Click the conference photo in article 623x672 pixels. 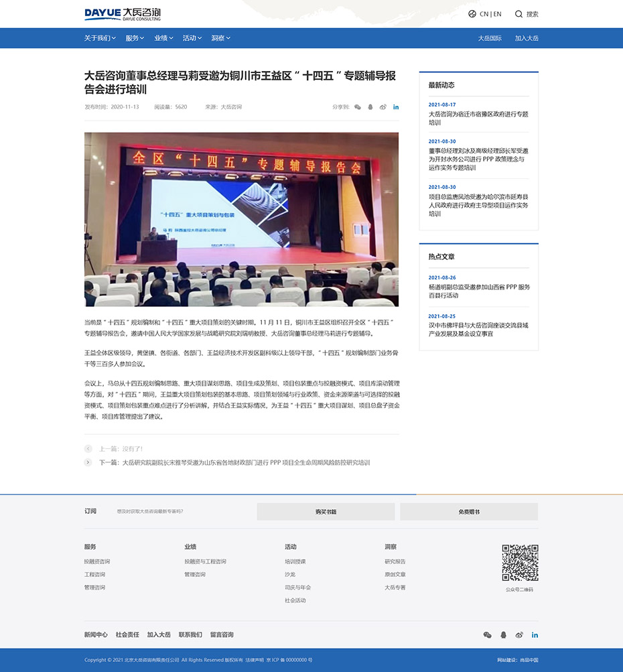241,219
